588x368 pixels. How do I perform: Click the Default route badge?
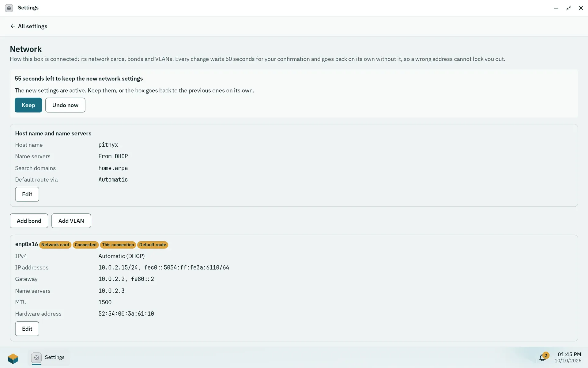(153, 245)
